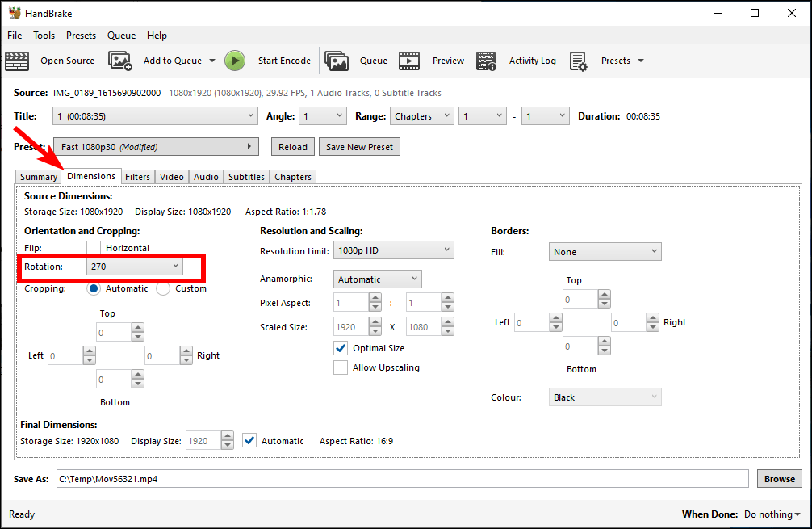
Task: Click the Activity Log icon
Action: click(x=486, y=61)
